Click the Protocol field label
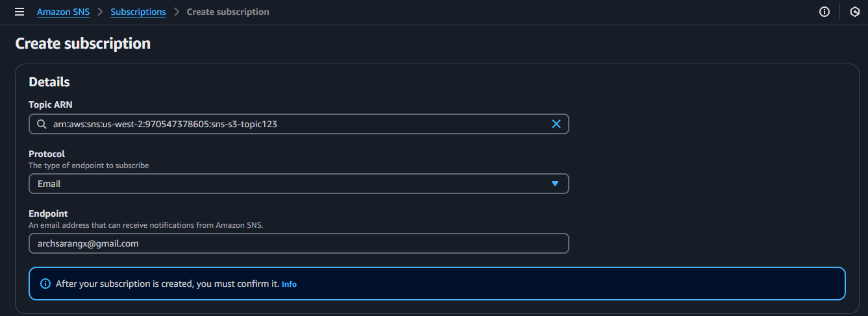 47,154
